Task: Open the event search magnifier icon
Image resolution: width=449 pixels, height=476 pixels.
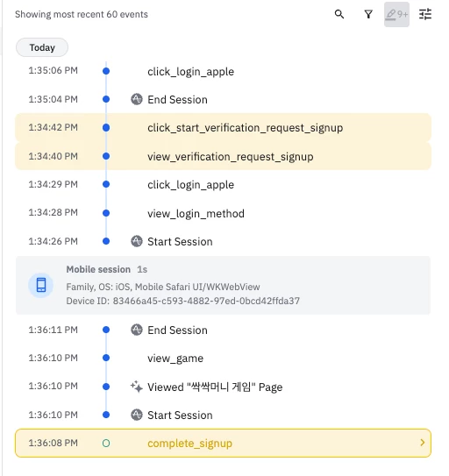Action: (339, 14)
